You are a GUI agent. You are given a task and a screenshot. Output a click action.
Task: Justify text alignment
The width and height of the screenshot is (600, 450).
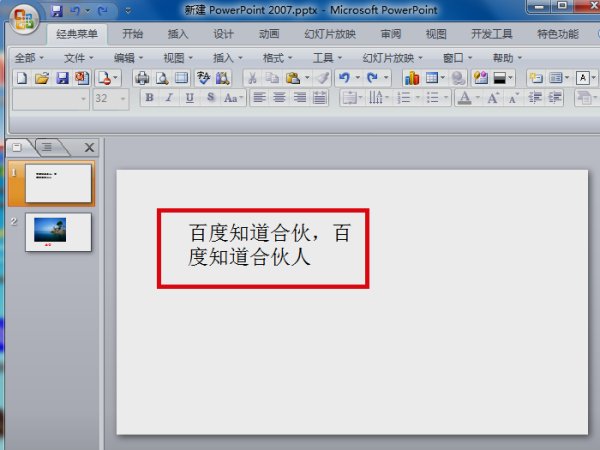point(320,98)
